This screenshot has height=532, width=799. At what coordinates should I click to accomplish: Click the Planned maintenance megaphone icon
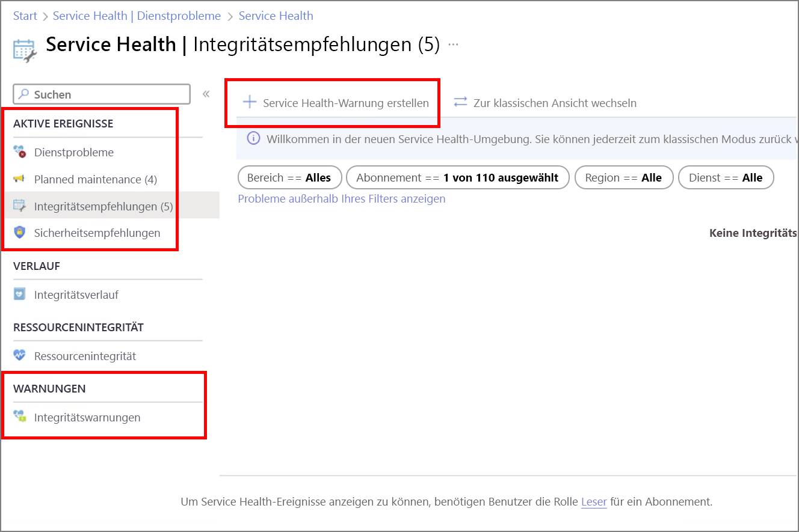(20, 179)
